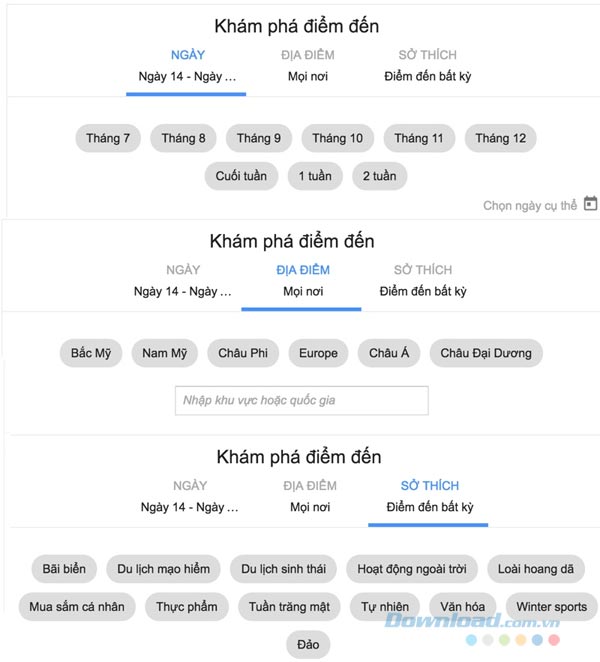600x662 pixels.
Task: Choose Du lịch mạo hiểm interest
Action: coord(163,569)
